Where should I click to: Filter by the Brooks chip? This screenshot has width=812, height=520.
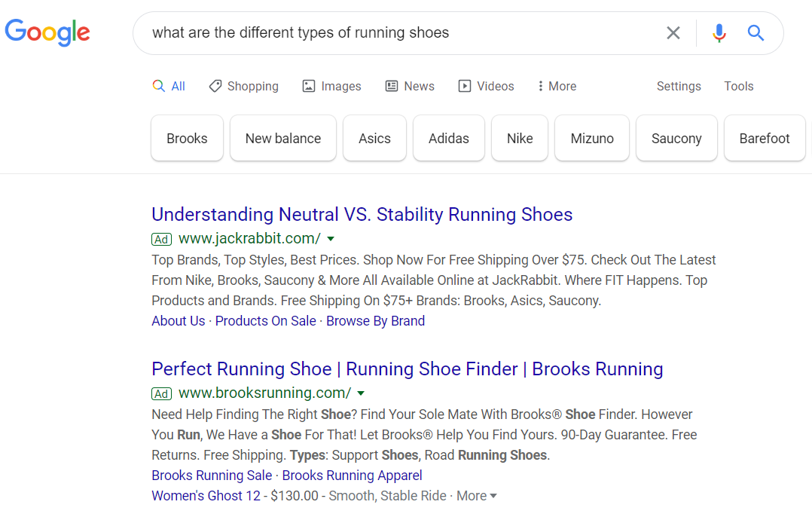187,138
